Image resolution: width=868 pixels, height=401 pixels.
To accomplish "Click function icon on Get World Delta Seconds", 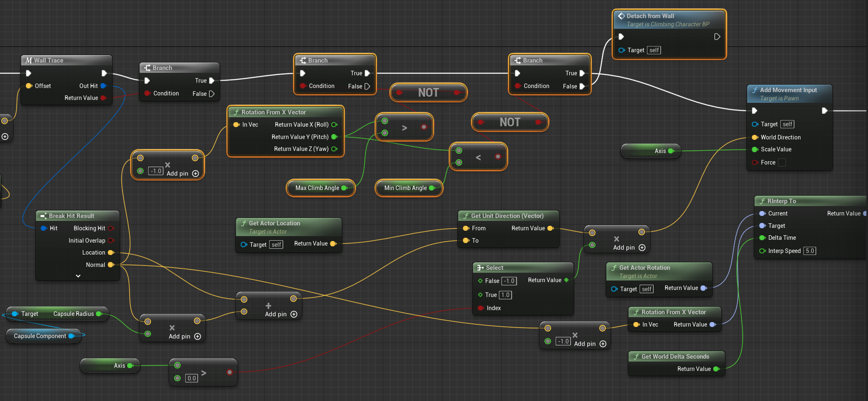I will tap(636, 357).
